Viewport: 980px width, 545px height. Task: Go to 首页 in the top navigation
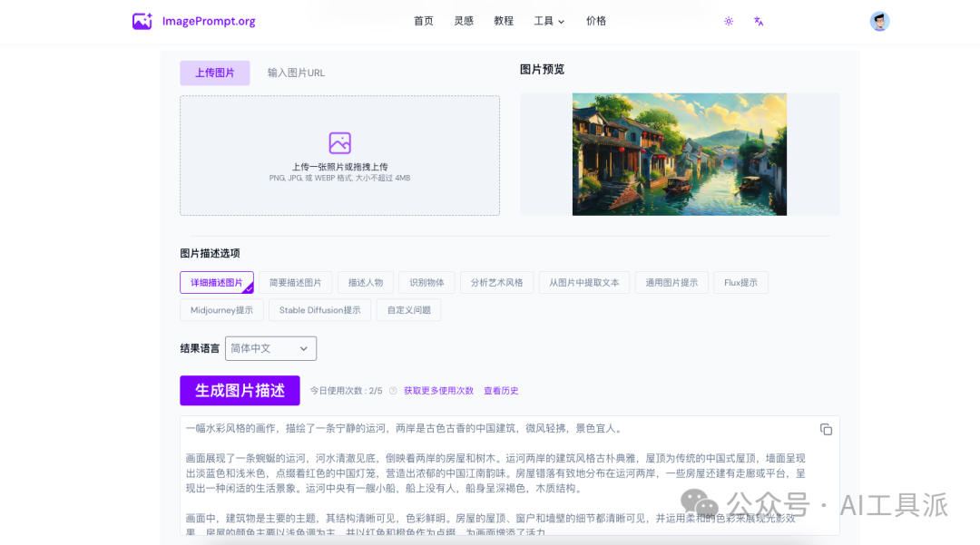424,21
